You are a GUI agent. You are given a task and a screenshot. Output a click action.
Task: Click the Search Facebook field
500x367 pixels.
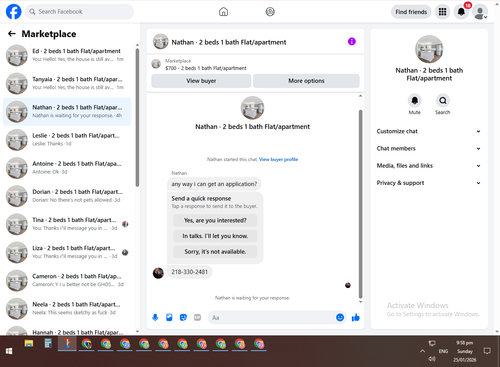[x=79, y=12]
